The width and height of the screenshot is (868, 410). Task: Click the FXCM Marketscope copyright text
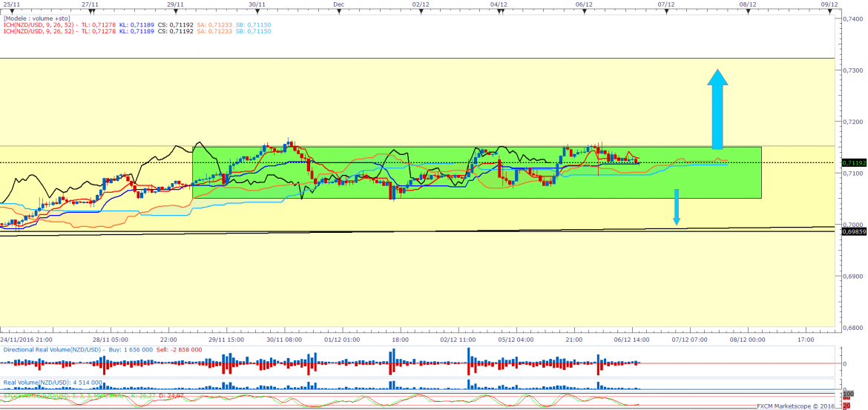(x=796, y=406)
